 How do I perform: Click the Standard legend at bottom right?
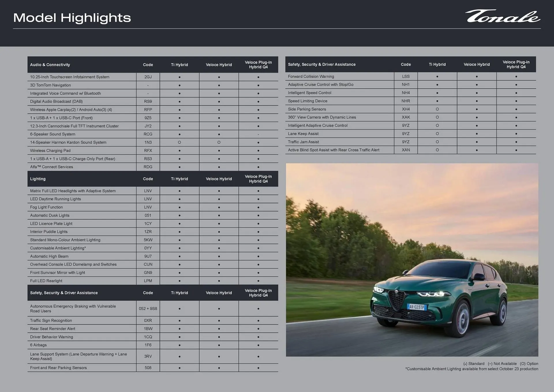point(473,364)
